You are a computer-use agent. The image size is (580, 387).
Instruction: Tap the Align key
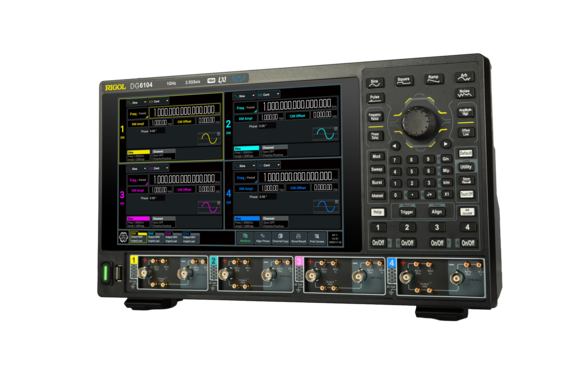pos(437,212)
